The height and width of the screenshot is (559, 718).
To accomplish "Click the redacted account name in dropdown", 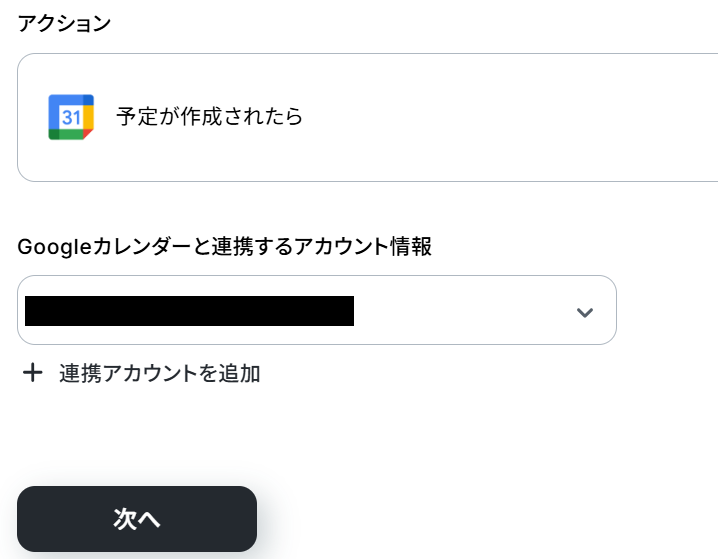I will point(189,311).
